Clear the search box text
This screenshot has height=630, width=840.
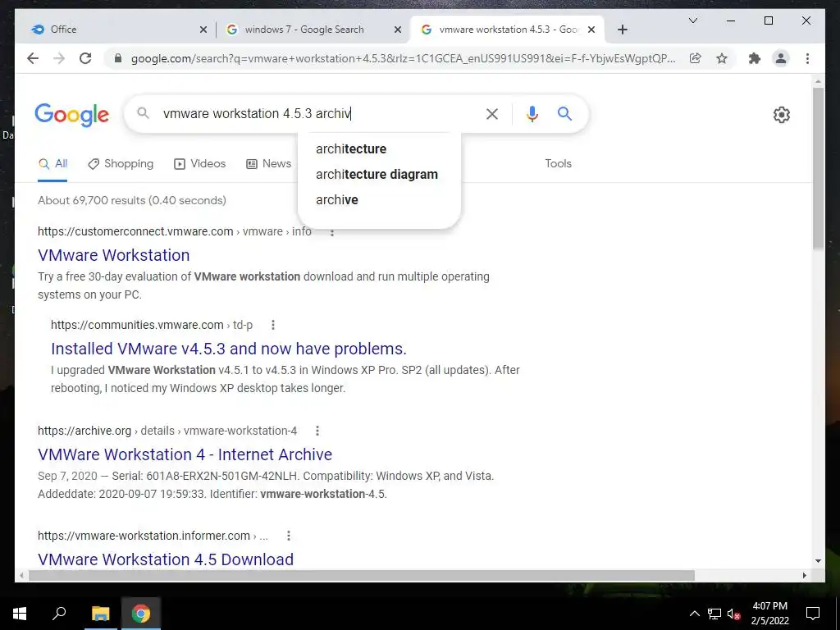click(492, 113)
